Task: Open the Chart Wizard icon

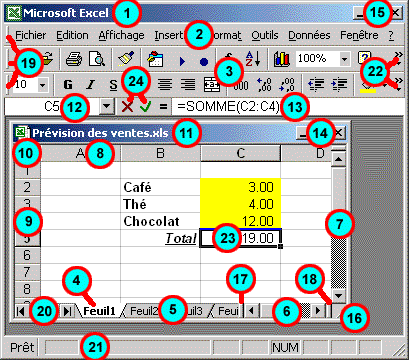Action: point(282,59)
